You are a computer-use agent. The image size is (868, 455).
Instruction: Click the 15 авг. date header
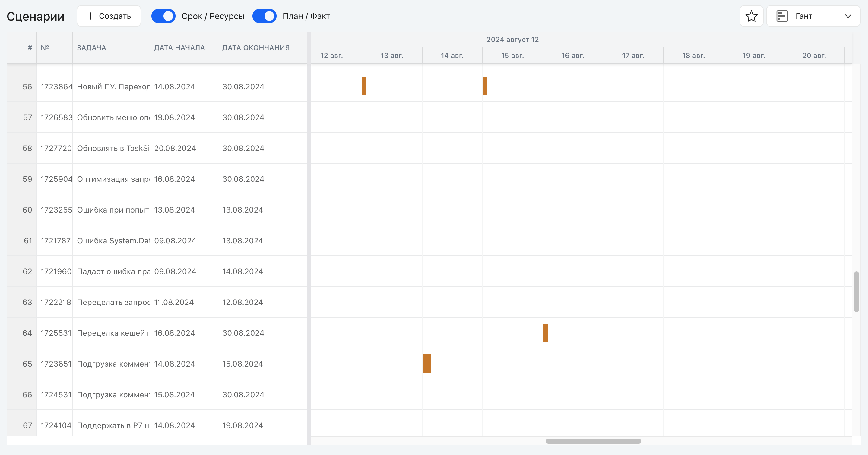[x=512, y=55]
